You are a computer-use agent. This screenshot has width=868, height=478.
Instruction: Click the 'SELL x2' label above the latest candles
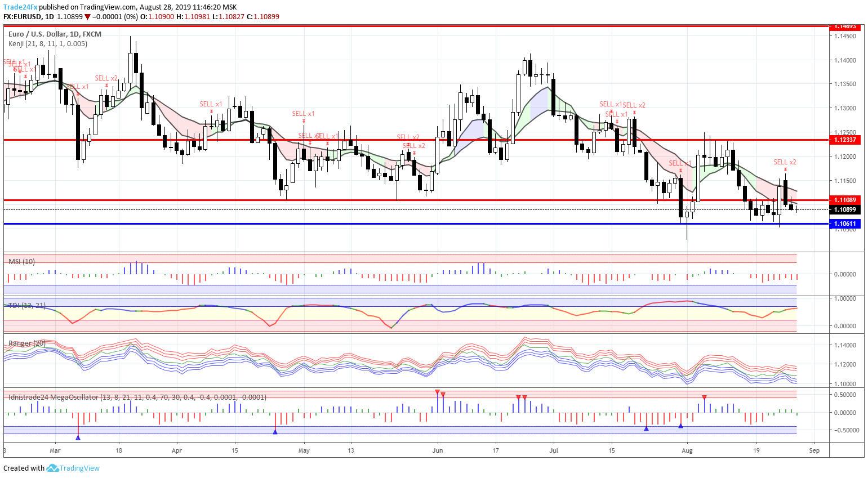click(x=785, y=162)
